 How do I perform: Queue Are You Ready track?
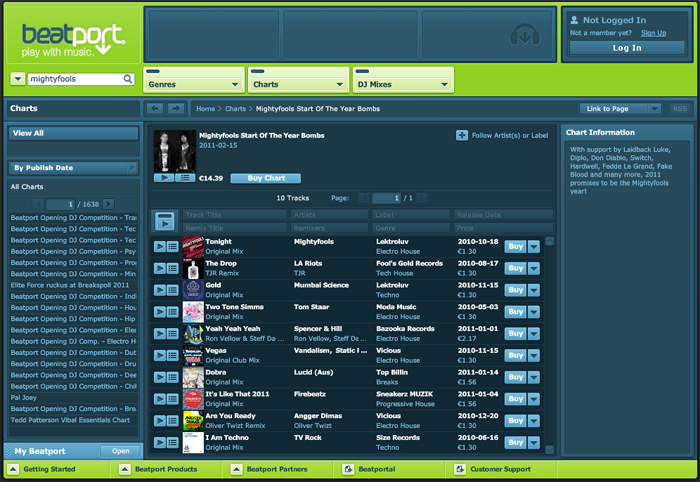pos(173,421)
